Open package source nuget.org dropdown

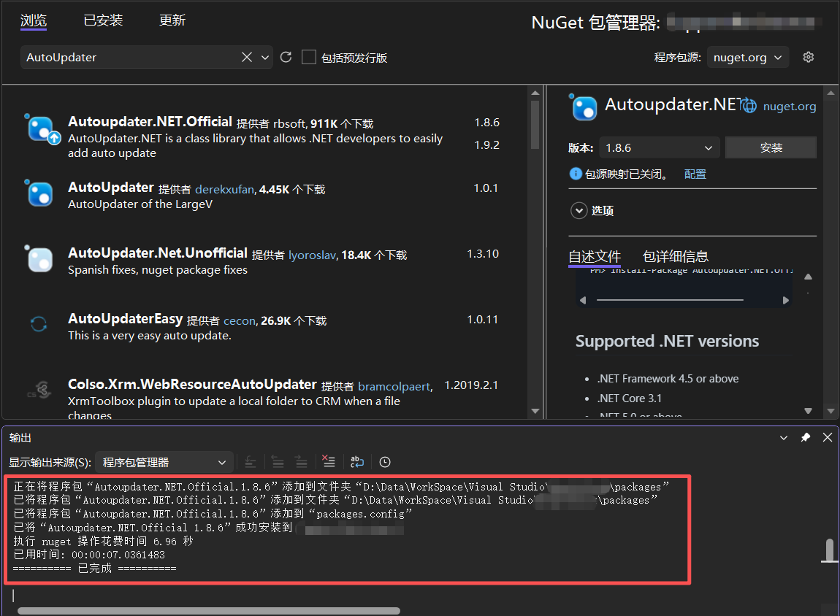point(748,57)
